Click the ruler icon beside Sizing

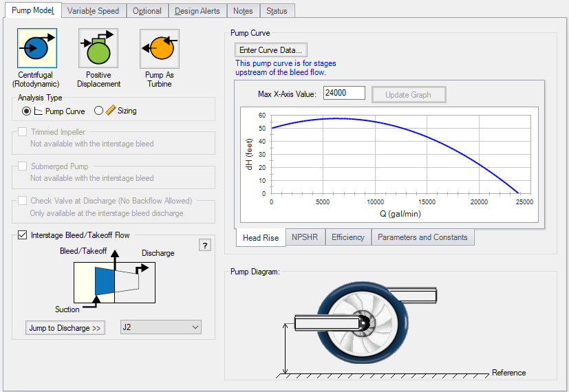[111, 110]
